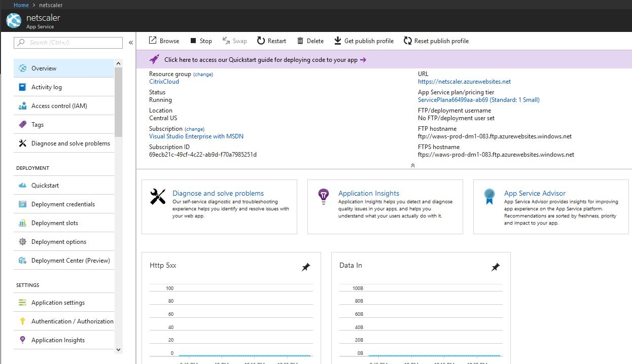Screen dimensions: 632x364
Task: Open the App Service Advisor tile title
Action: (x=535, y=193)
